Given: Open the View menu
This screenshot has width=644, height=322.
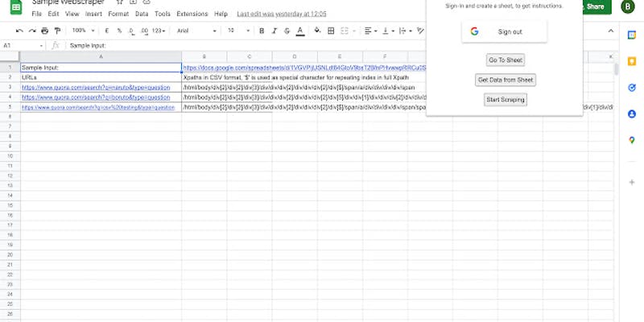Looking at the screenshot, I should coord(72,14).
